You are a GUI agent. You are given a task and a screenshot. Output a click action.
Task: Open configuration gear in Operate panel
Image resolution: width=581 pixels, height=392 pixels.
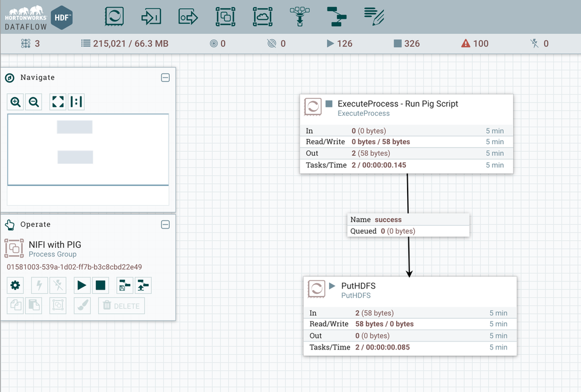pos(15,285)
